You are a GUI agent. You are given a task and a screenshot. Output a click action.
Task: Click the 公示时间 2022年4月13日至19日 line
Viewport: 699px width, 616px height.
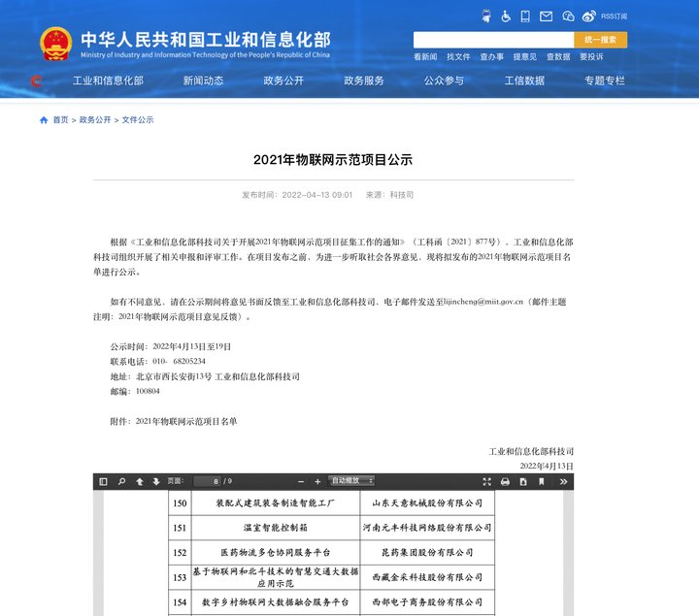pyautogui.click(x=171, y=346)
